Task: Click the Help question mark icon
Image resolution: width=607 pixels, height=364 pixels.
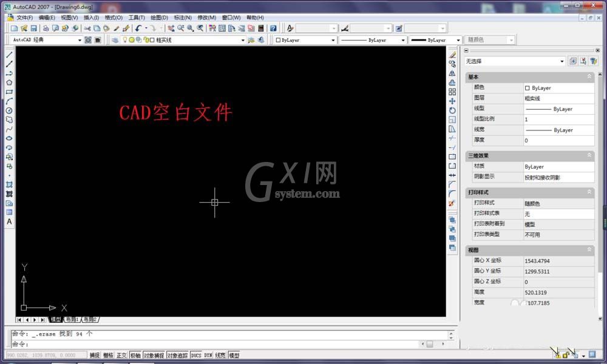Action: click(x=273, y=29)
